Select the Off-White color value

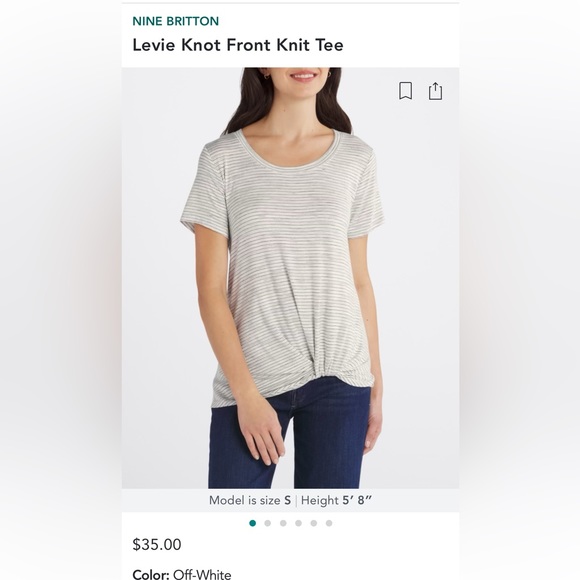click(x=202, y=574)
